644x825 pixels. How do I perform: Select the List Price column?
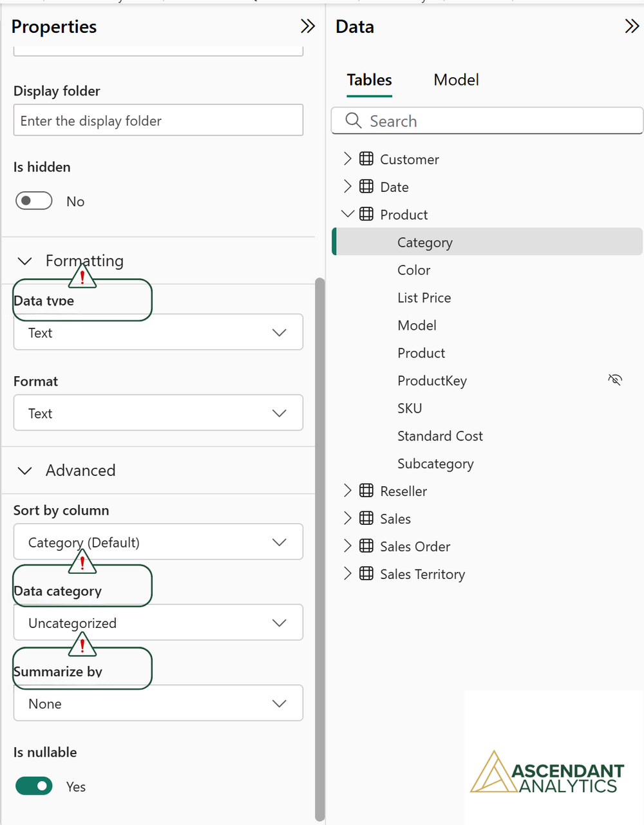pyautogui.click(x=424, y=298)
